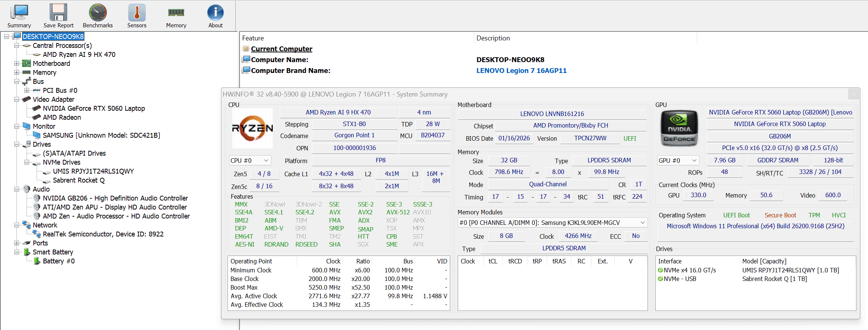The height and width of the screenshot is (330, 868).
Task: Select AMD Ryzen AI 9 HX 470 tree item
Action: point(79,55)
